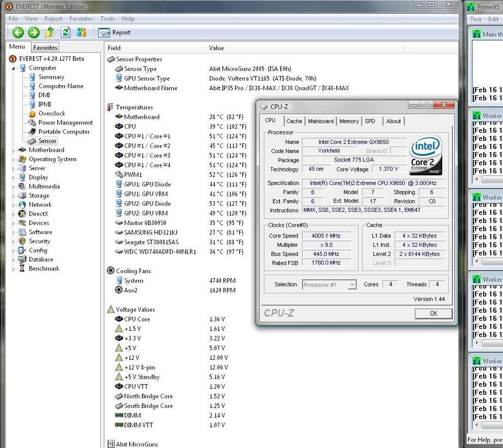Select the Summary tree item
503x448 pixels.
[x=51, y=77]
